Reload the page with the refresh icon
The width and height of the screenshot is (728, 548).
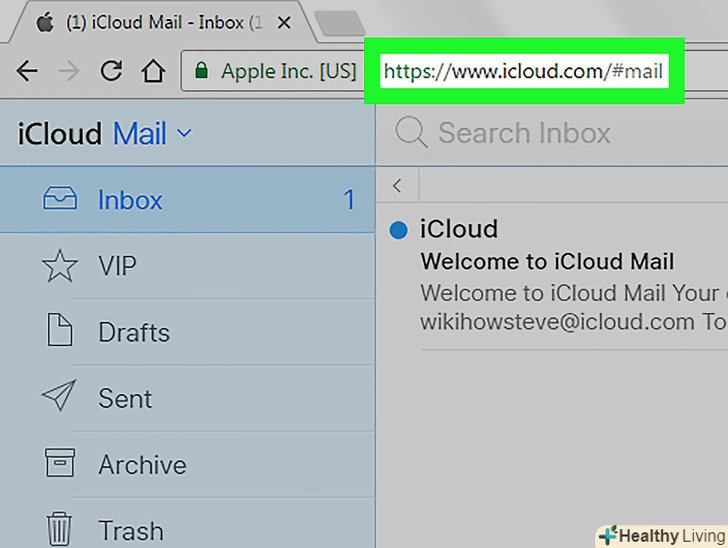pyautogui.click(x=111, y=71)
